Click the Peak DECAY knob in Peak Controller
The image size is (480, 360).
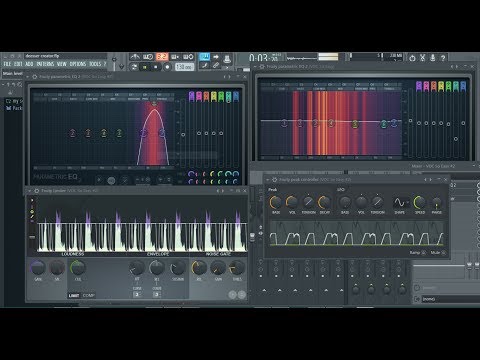click(x=324, y=202)
